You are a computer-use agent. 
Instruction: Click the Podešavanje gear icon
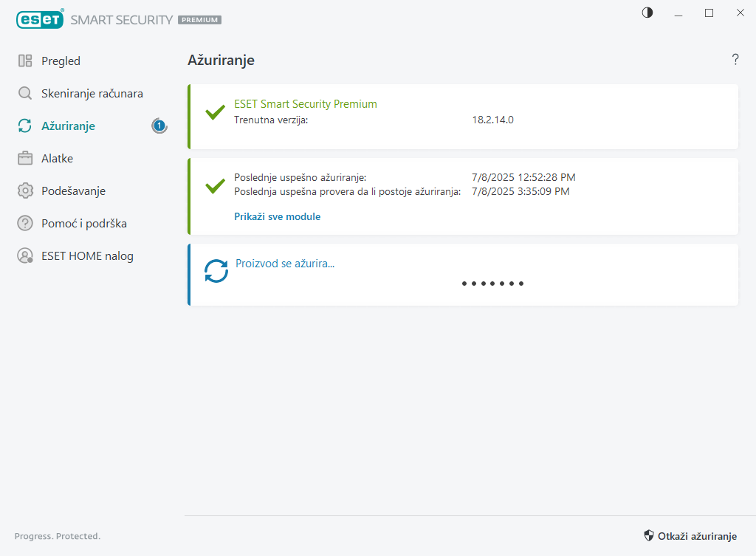pos(25,191)
